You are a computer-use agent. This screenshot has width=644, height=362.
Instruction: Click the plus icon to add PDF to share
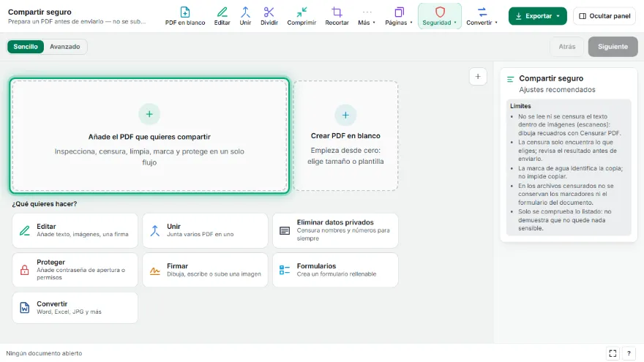click(x=149, y=114)
